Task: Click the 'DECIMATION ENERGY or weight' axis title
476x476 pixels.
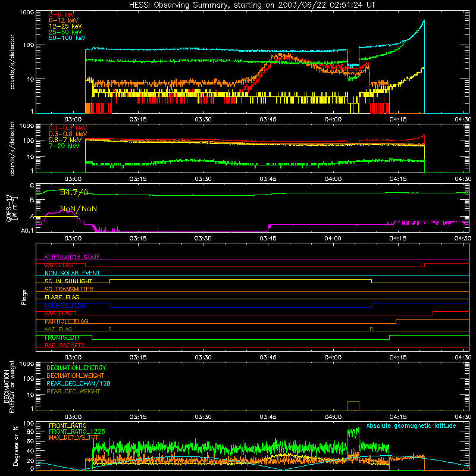Action: click(9, 386)
